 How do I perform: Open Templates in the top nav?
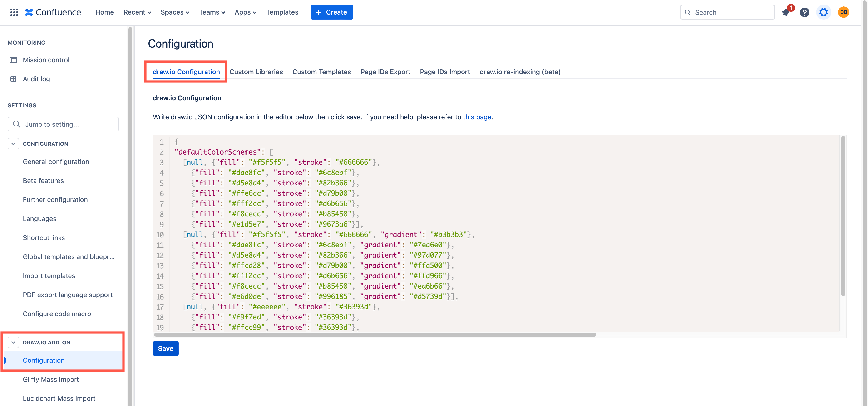click(x=282, y=12)
